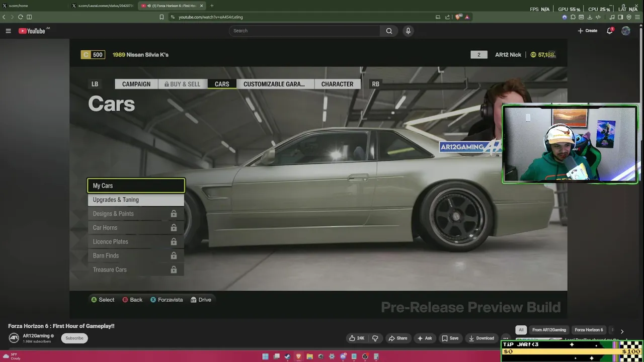Screen dimensions: 644x362
Task: Go to the YouTube home logo
Action: [32, 31]
